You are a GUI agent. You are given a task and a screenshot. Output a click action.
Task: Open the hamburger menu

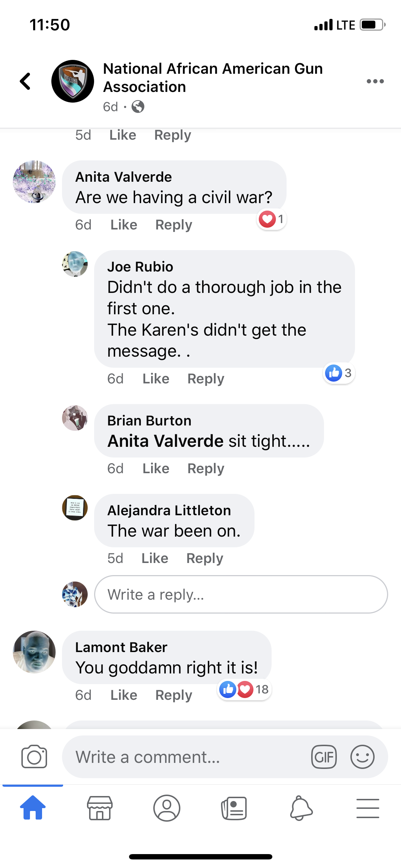(367, 808)
